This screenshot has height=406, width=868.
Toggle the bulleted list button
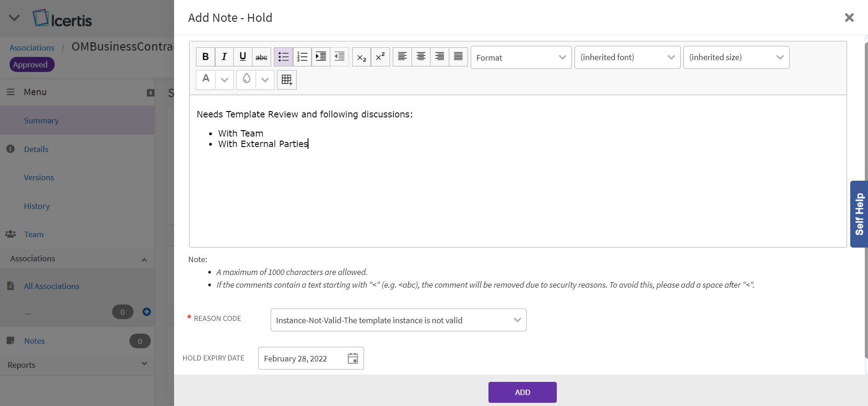coord(283,57)
